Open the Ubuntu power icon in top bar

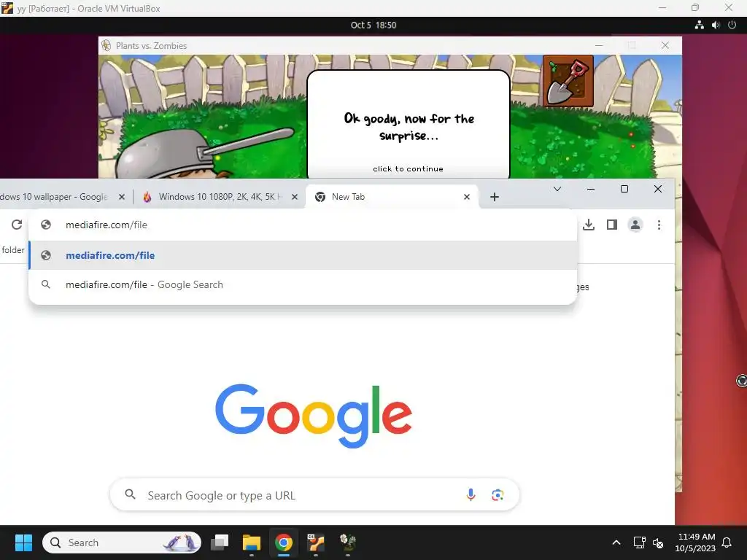(x=732, y=26)
